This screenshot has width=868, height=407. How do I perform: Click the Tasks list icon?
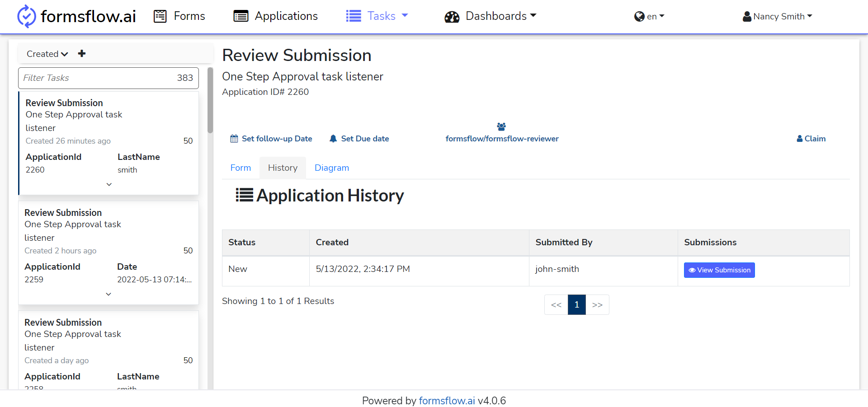pos(354,16)
